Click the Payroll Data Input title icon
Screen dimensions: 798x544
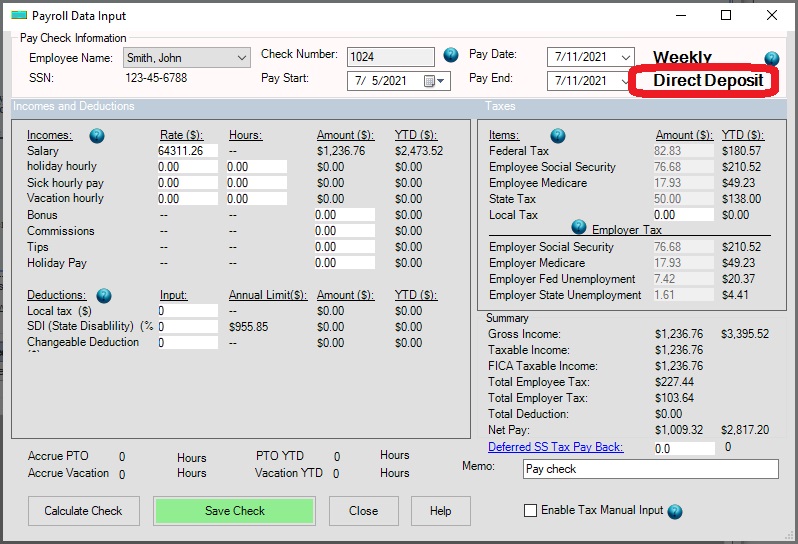19,16
